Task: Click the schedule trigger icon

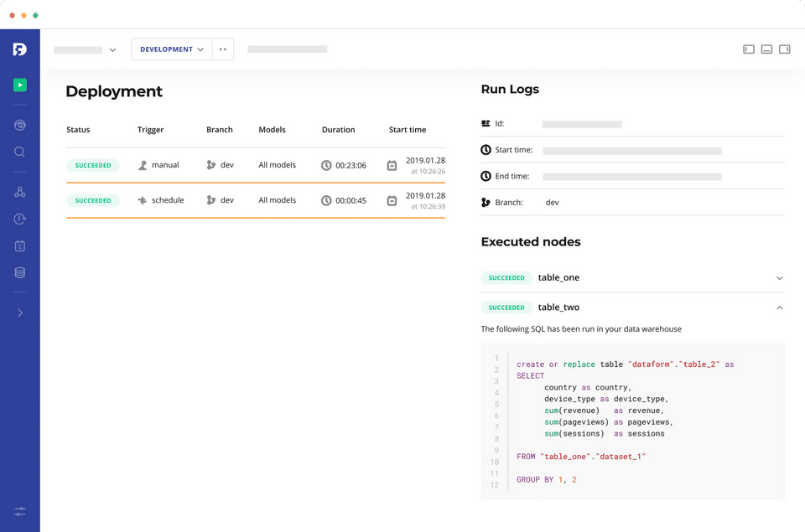Action: point(143,200)
